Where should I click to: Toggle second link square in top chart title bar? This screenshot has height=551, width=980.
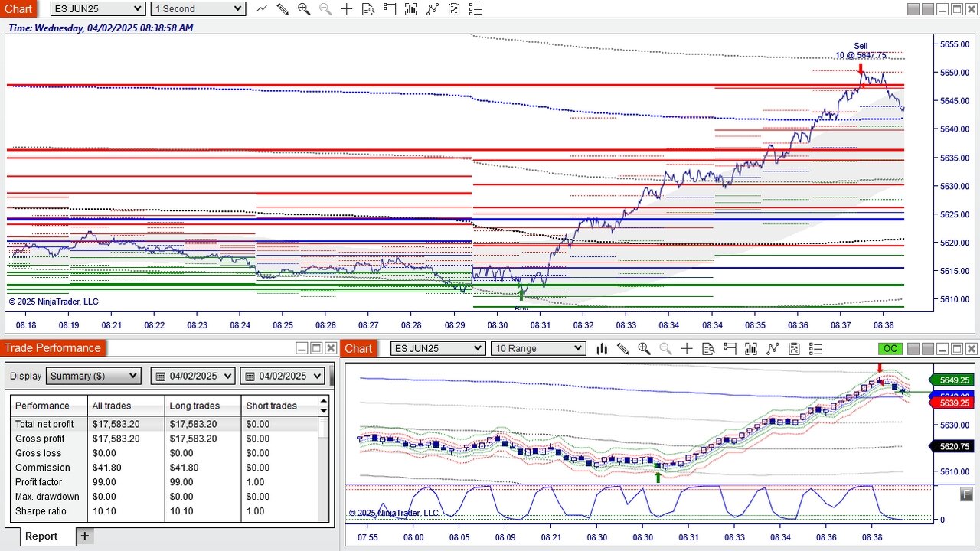pos(928,9)
